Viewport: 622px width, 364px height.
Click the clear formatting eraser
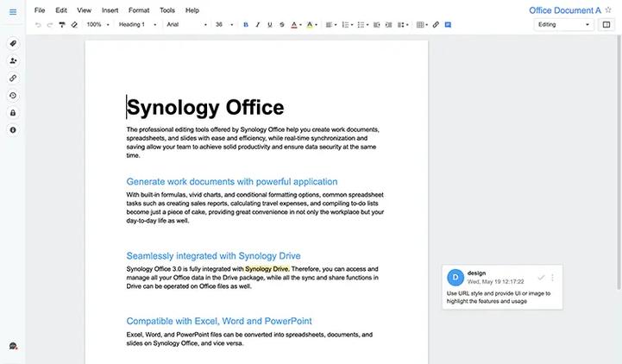click(74, 25)
